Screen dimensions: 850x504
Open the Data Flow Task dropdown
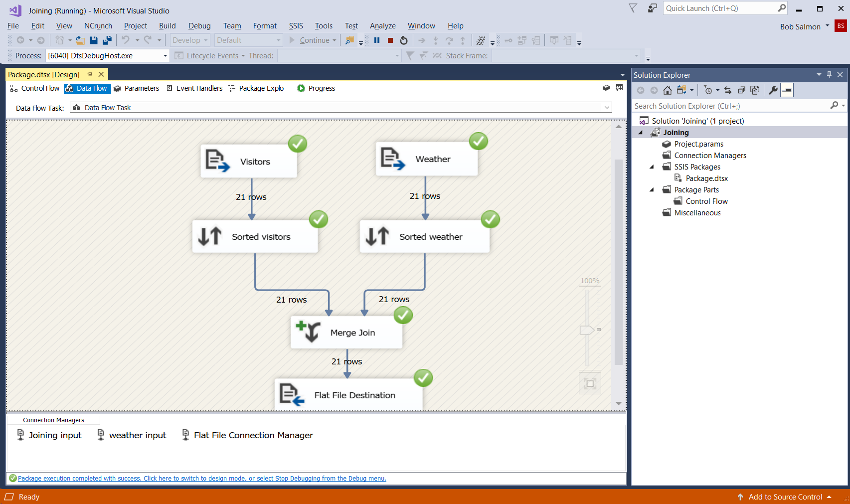[607, 108]
